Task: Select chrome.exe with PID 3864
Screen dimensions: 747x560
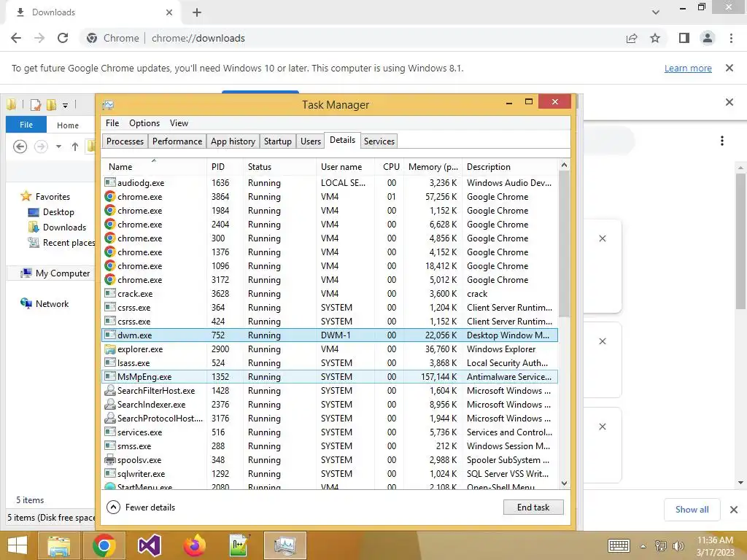Action: click(x=330, y=197)
